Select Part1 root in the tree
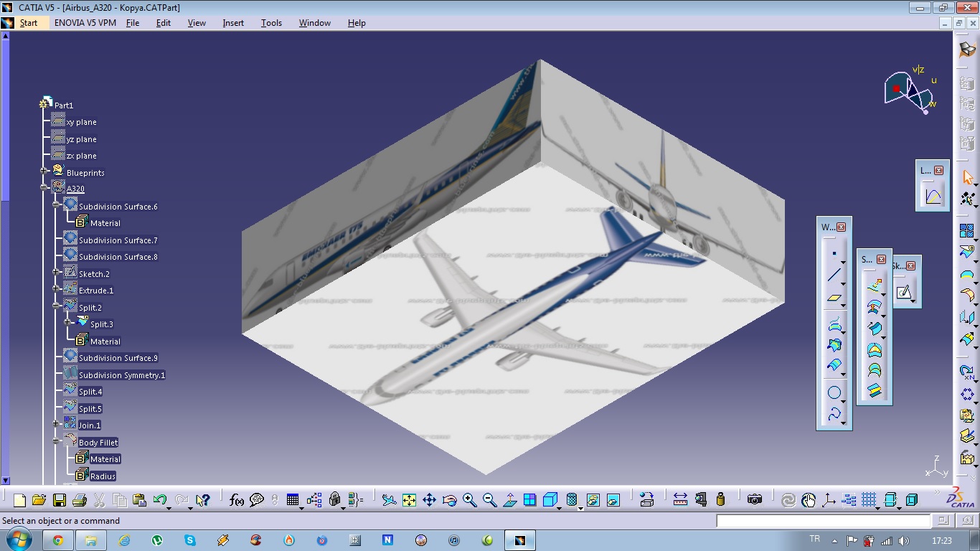980x551 pixels. [x=64, y=105]
